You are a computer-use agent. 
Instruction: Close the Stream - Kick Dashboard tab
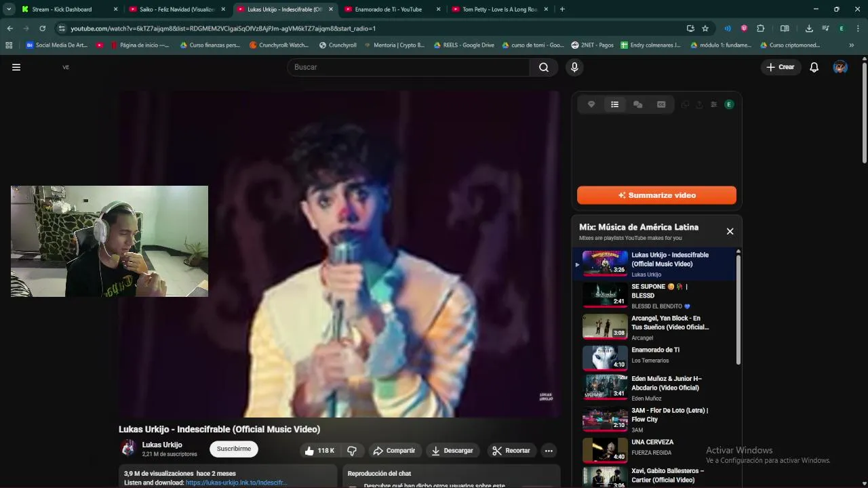115,9
